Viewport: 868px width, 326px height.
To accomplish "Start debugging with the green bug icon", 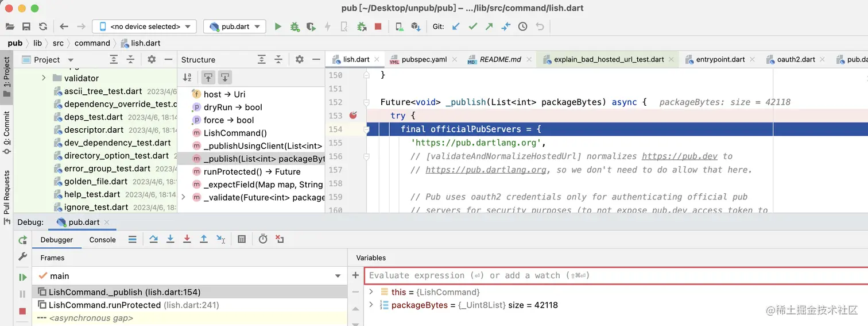I will [294, 26].
